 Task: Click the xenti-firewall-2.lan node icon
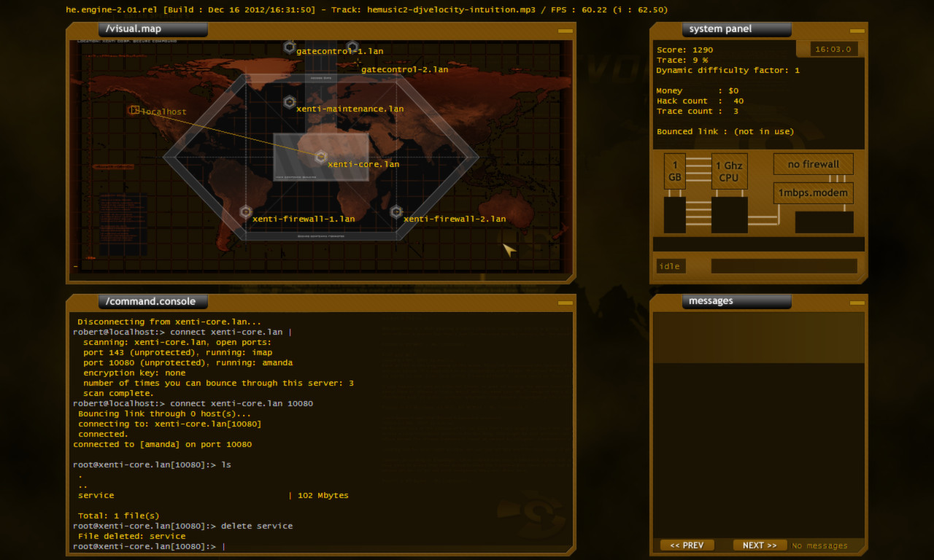pyautogui.click(x=396, y=212)
